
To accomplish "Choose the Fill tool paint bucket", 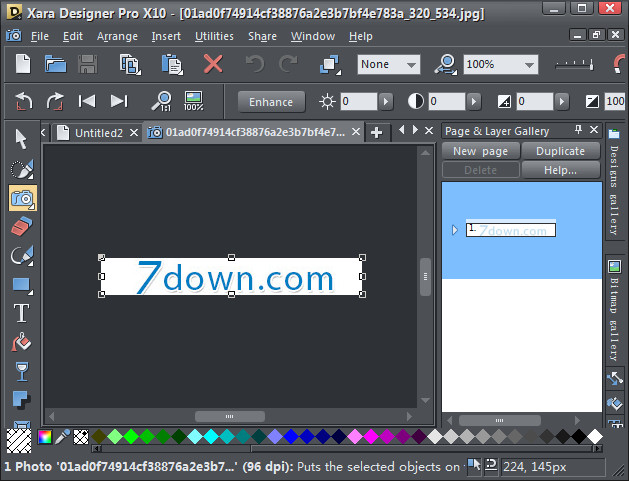I will [21, 342].
